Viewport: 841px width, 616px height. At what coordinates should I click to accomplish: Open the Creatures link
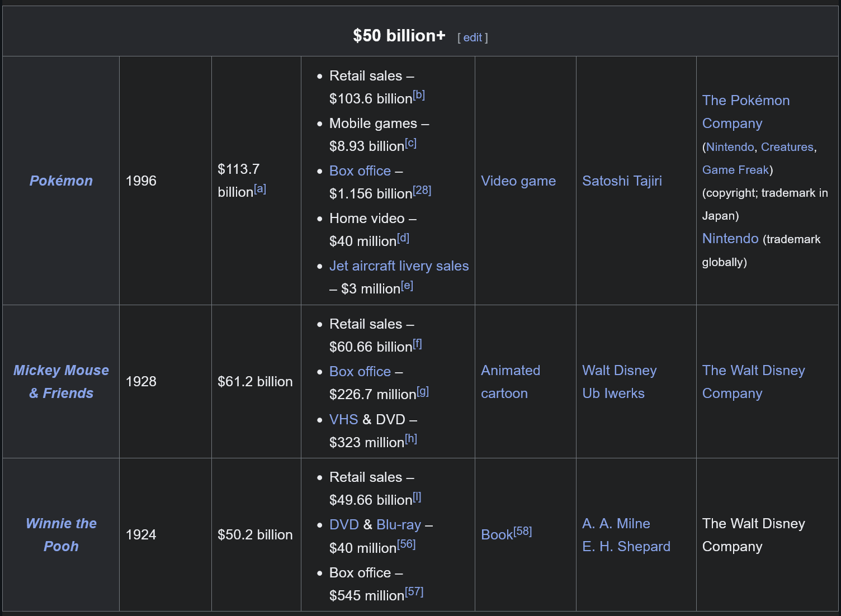tap(787, 147)
